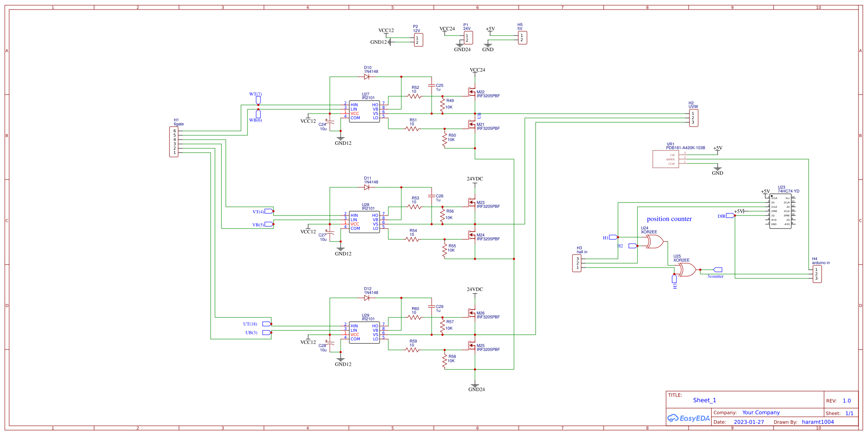Image resolution: width=868 pixels, height=435 pixels.
Task: Click the Sheet_1 title text
Action: click(x=704, y=400)
